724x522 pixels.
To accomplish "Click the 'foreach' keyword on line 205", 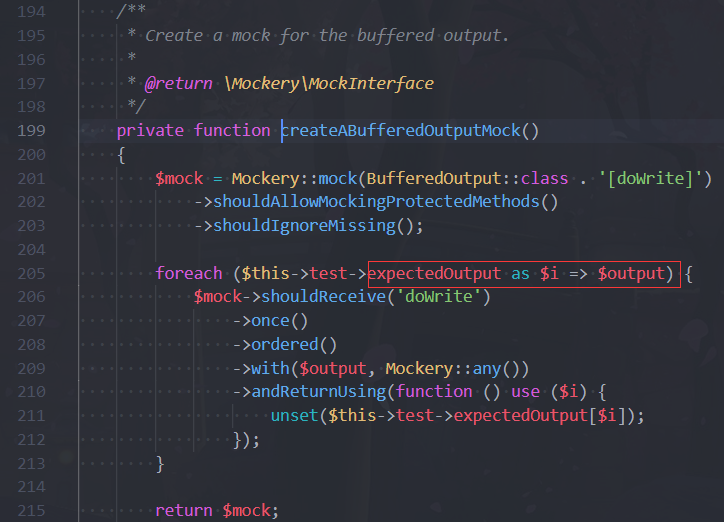I will pyautogui.click(x=189, y=274).
